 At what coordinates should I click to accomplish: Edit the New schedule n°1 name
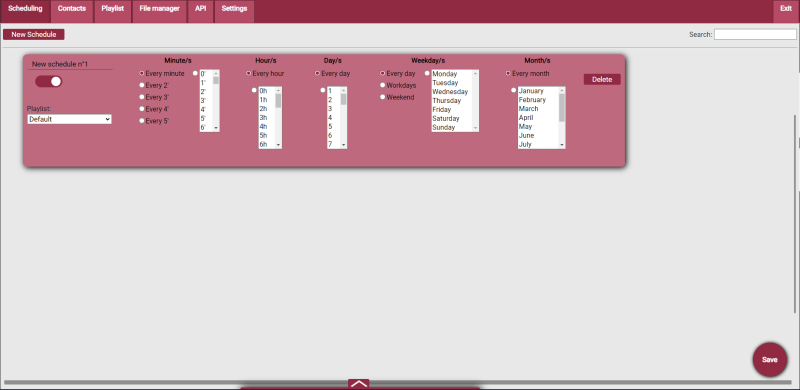(x=70, y=64)
